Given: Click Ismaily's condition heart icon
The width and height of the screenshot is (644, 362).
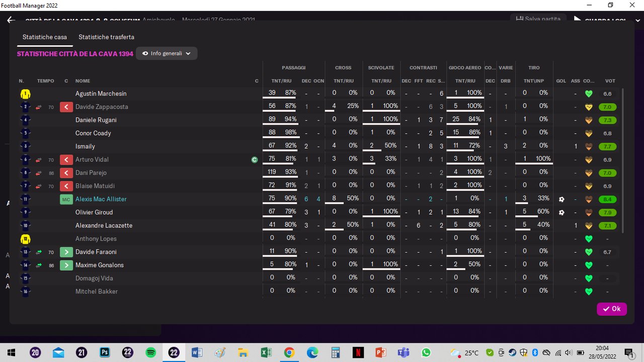Looking at the screenshot, I should [x=589, y=147].
